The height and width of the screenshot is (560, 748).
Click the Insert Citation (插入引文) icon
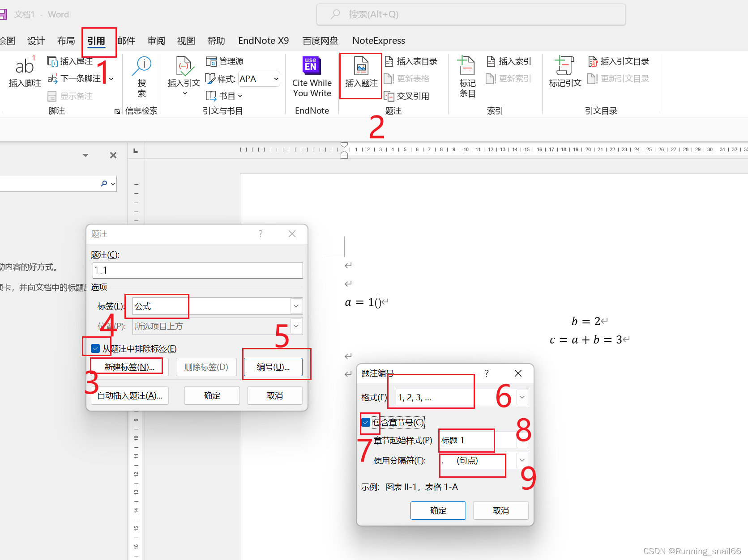(x=184, y=66)
